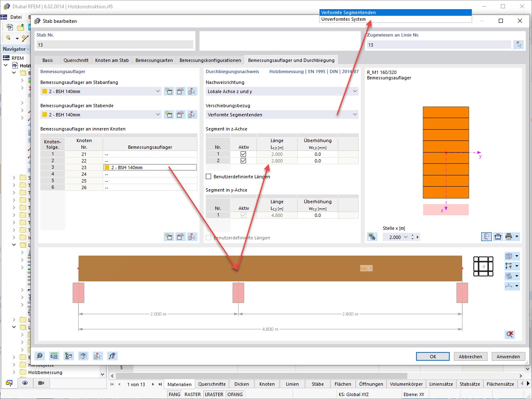The image size is (532, 399).
Task: Select Unverformtes System option in list
Action: click(x=396, y=19)
